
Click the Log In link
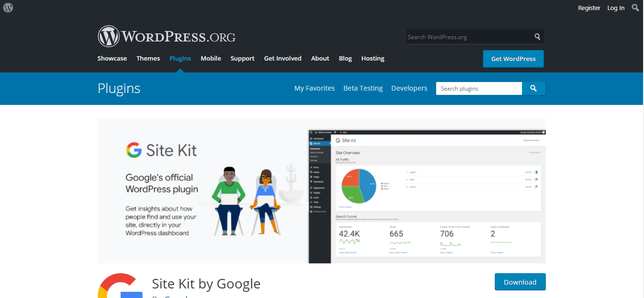coord(616,8)
